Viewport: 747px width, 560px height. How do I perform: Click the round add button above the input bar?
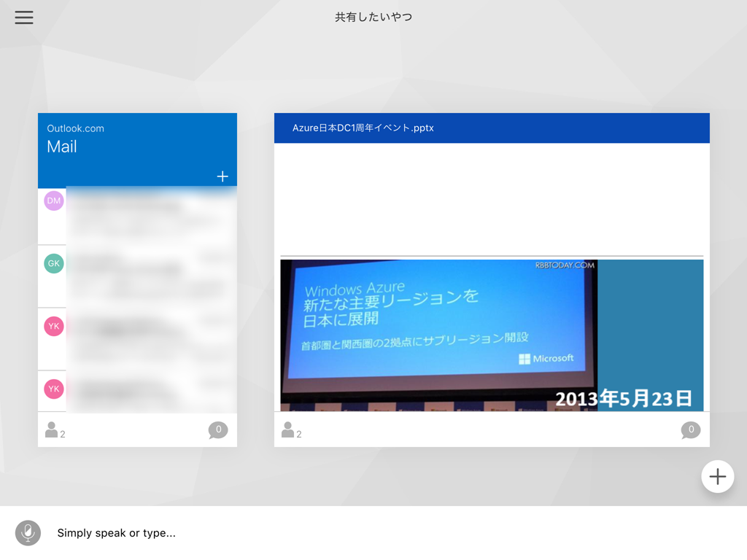pyautogui.click(x=718, y=476)
